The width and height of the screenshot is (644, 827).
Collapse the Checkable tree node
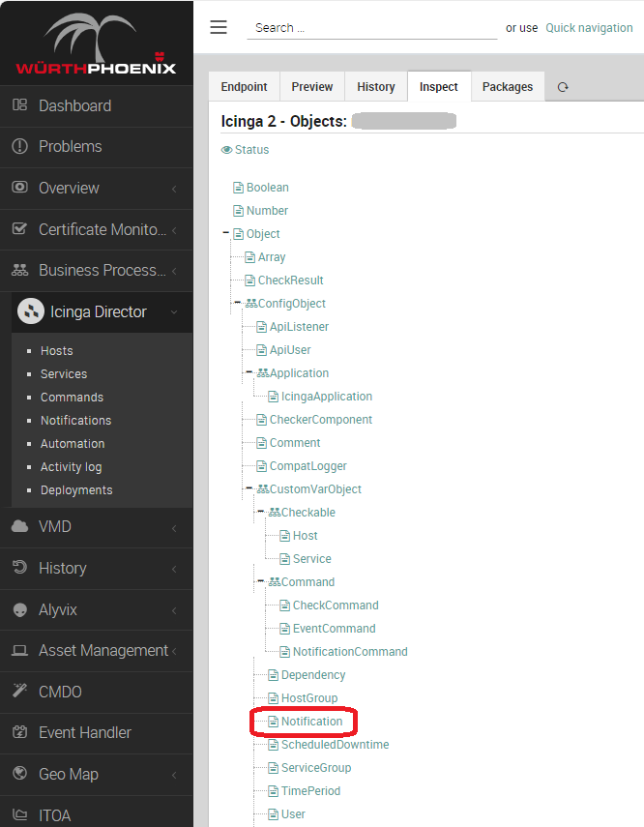[260, 511]
